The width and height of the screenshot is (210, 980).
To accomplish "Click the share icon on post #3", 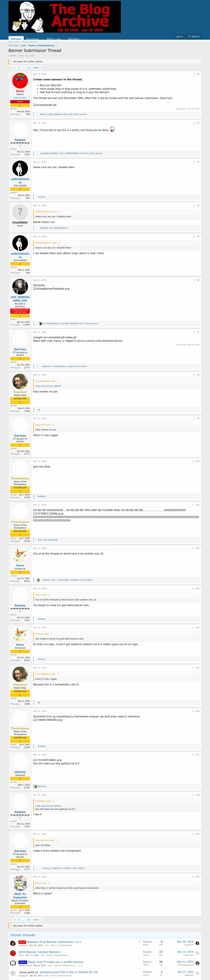I will (194, 162).
